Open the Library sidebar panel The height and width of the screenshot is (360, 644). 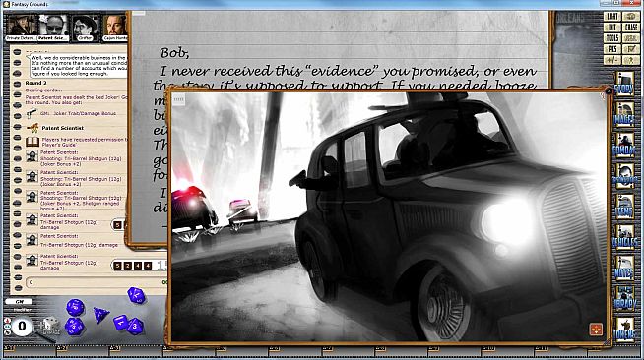[624, 298]
